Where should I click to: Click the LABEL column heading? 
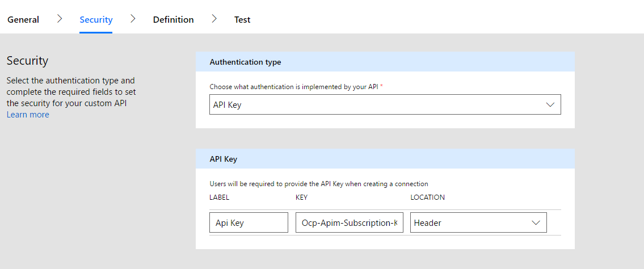(219, 197)
